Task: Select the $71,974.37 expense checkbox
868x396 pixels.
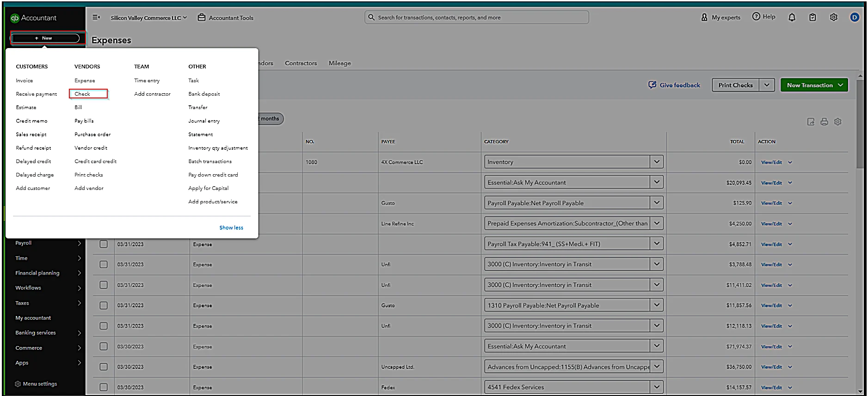Action: point(104,347)
